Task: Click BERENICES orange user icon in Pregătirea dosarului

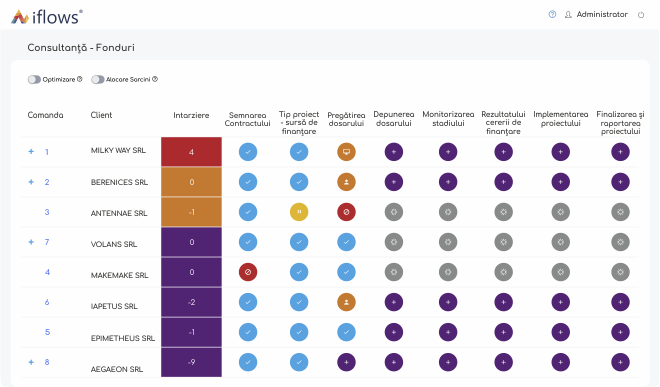Action: click(x=346, y=182)
